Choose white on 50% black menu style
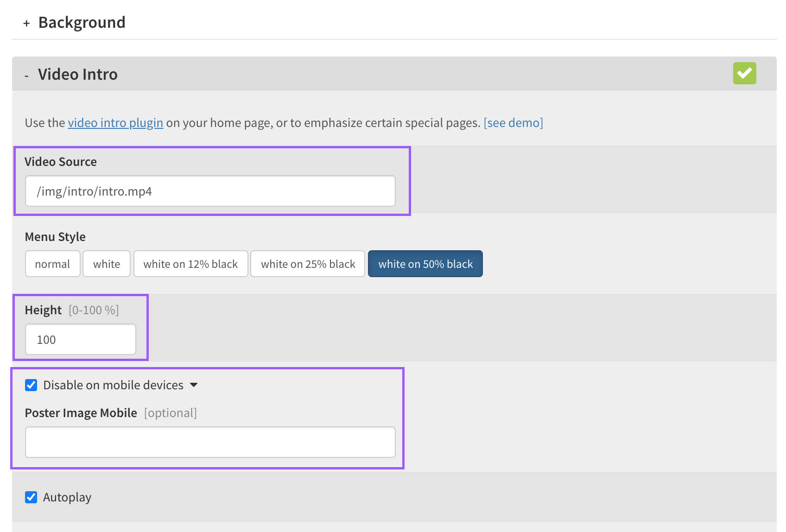Image resolution: width=786 pixels, height=532 pixels. [x=425, y=264]
